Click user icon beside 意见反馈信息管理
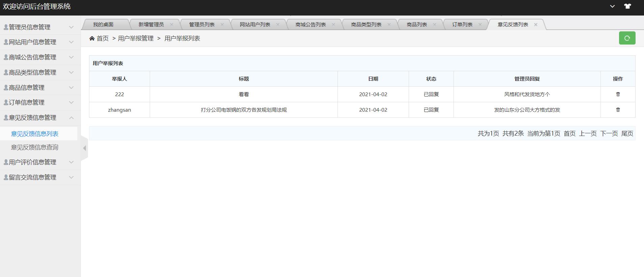This screenshot has height=277, width=644. coord(6,118)
